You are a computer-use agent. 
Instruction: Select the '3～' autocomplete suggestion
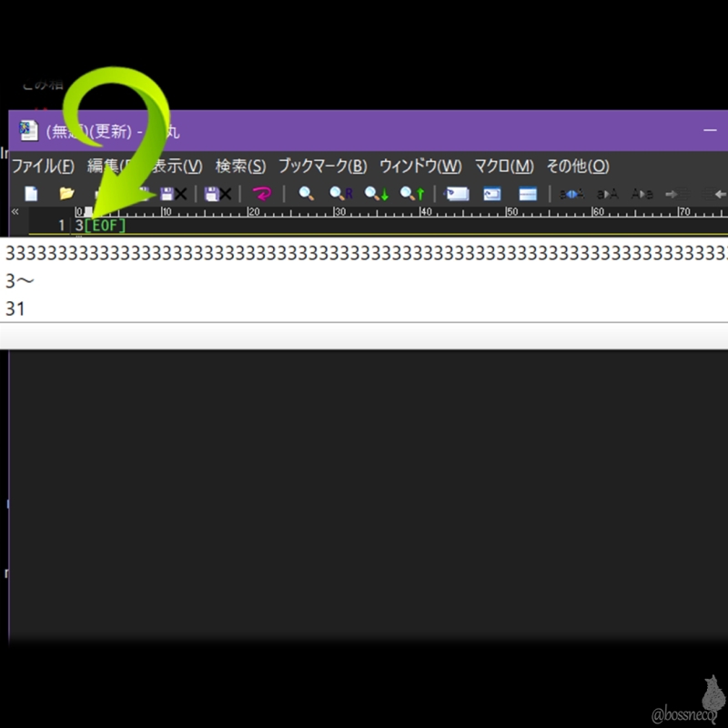point(20,281)
